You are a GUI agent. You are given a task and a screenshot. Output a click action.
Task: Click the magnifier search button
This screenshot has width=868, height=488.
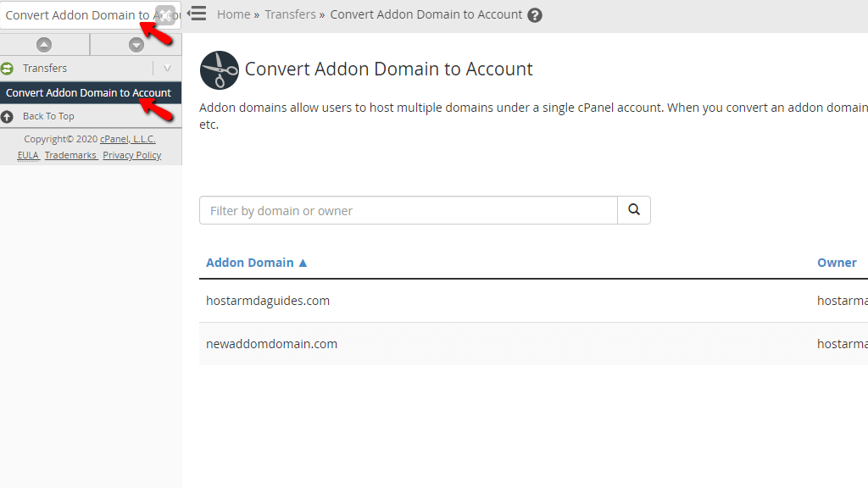[x=634, y=210]
